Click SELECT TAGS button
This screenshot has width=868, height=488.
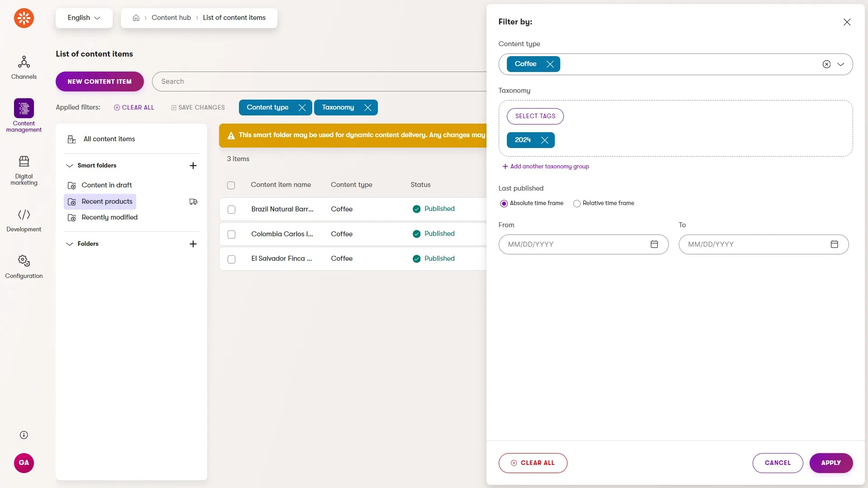coord(535,116)
